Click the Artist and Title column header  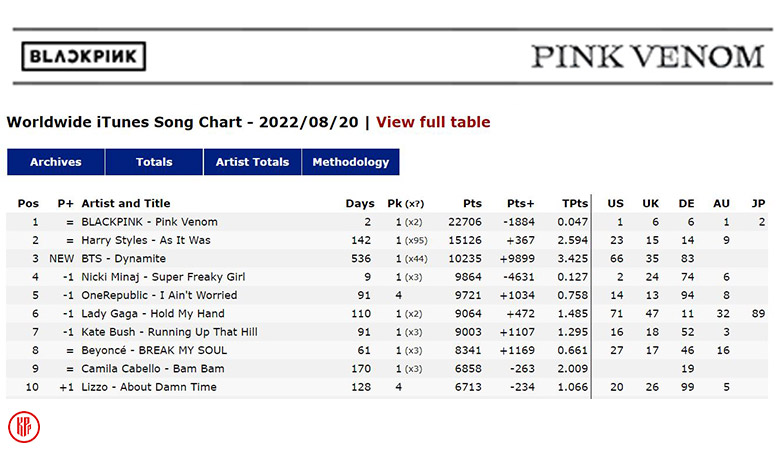pos(126,204)
